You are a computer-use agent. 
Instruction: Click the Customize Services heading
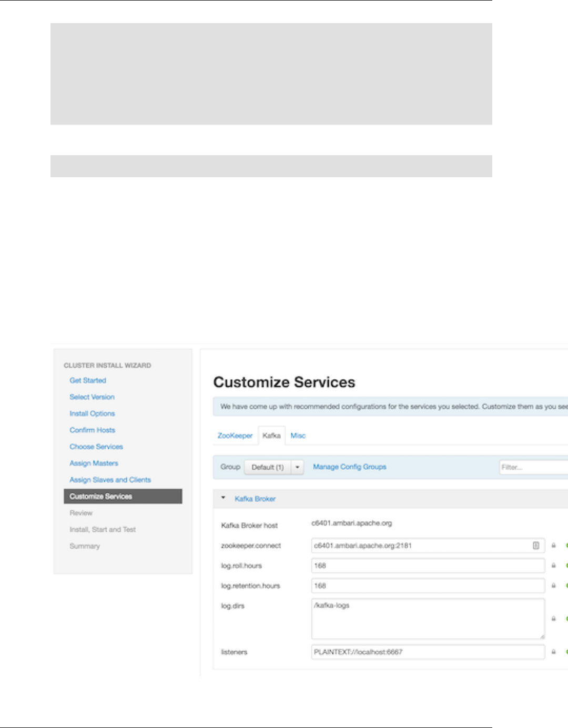(x=285, y=382)
